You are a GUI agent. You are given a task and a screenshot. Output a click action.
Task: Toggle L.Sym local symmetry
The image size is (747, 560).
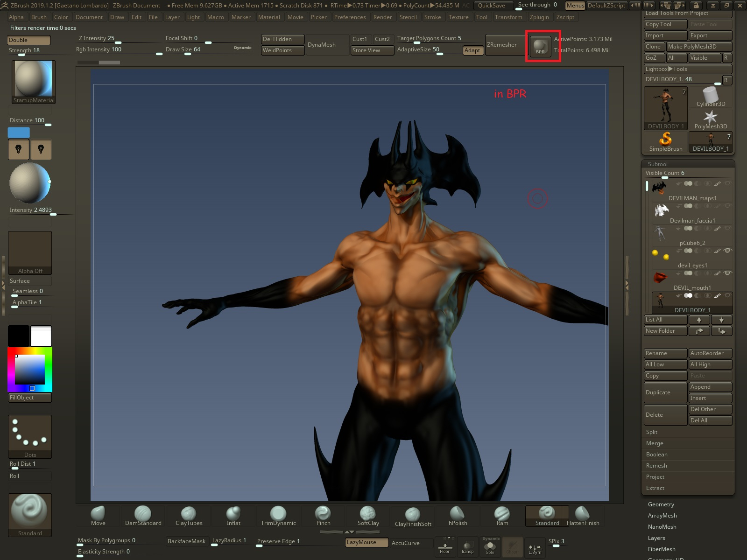pos(535,546)
